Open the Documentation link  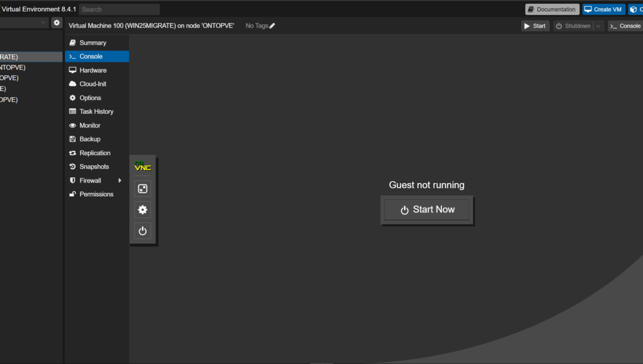click(552, 9)
